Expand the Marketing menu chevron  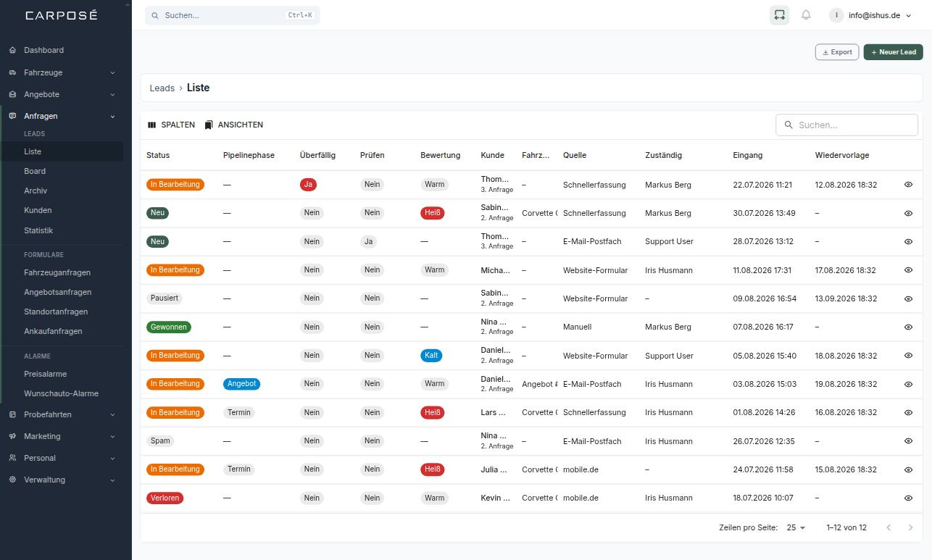coord(112,436)
